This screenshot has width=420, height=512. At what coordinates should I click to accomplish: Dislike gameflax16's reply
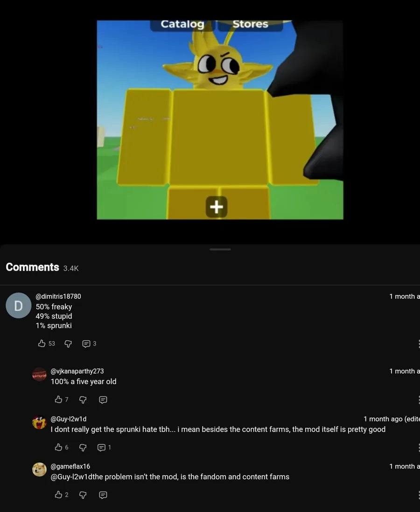point(83,495)
